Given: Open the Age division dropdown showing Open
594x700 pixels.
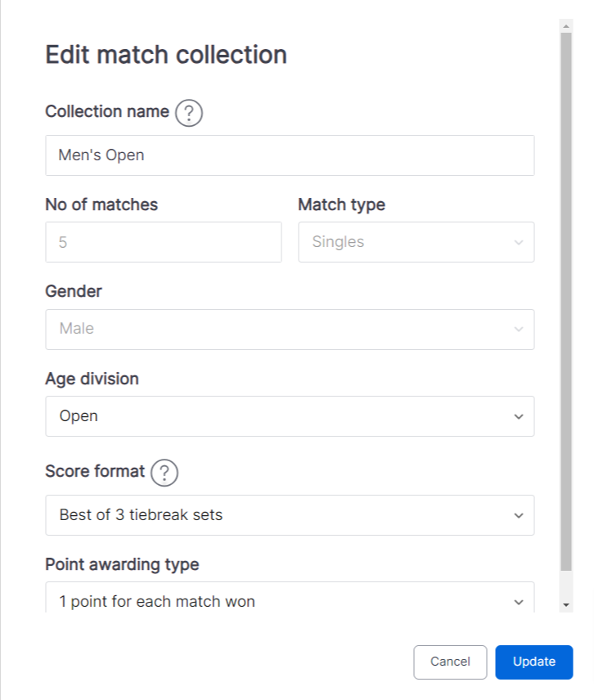Looking at the screenshot, I should click(290, 416).
